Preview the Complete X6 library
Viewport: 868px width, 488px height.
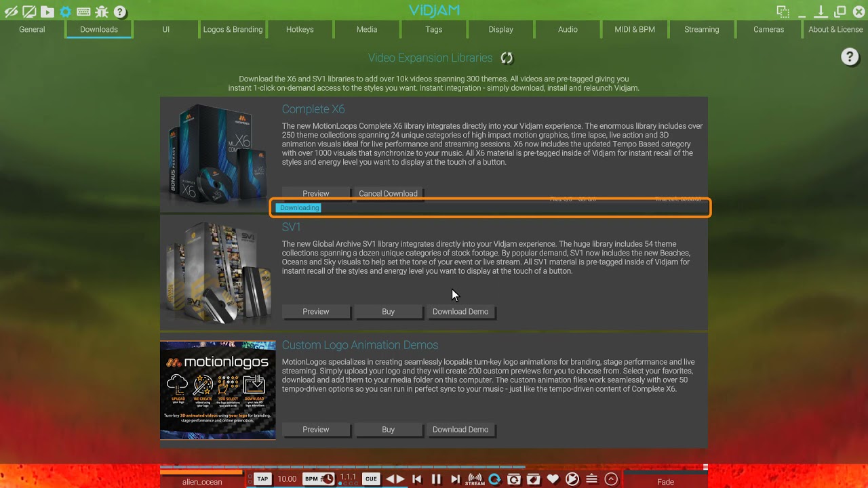[316, 194]
